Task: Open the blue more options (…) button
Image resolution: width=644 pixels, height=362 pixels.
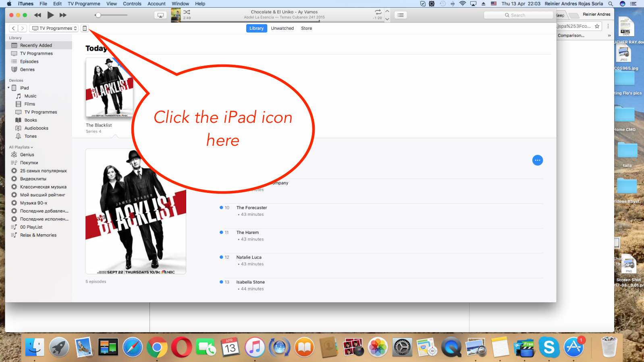Action: click(538, 160)
